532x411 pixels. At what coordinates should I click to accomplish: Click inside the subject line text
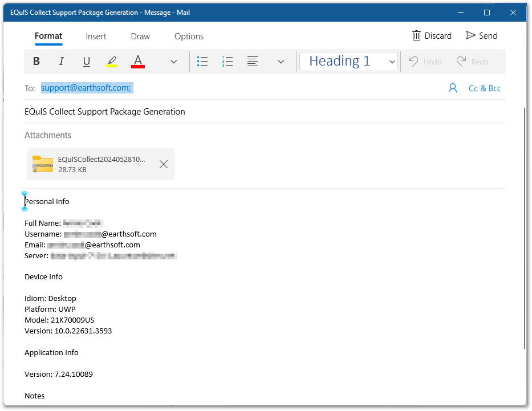coord(105,111)
